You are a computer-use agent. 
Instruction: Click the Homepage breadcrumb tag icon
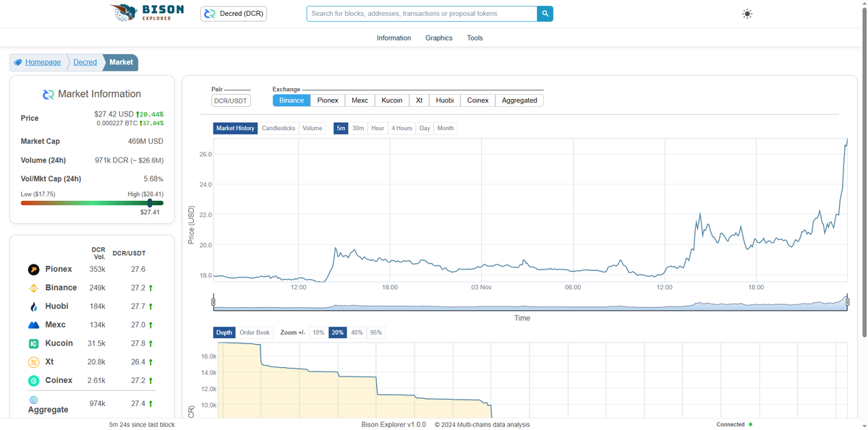pos(18,62)
